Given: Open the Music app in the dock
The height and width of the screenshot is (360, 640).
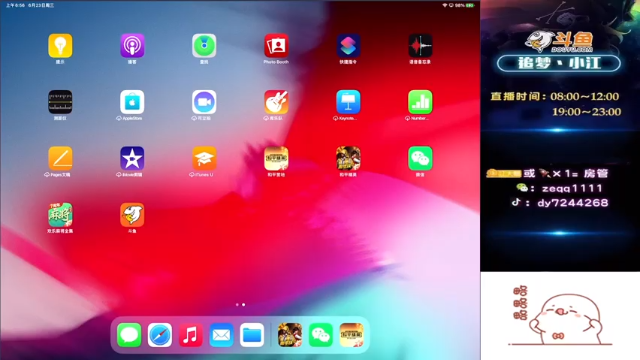Looking at the screenshot, I should [x=191, y=335].
